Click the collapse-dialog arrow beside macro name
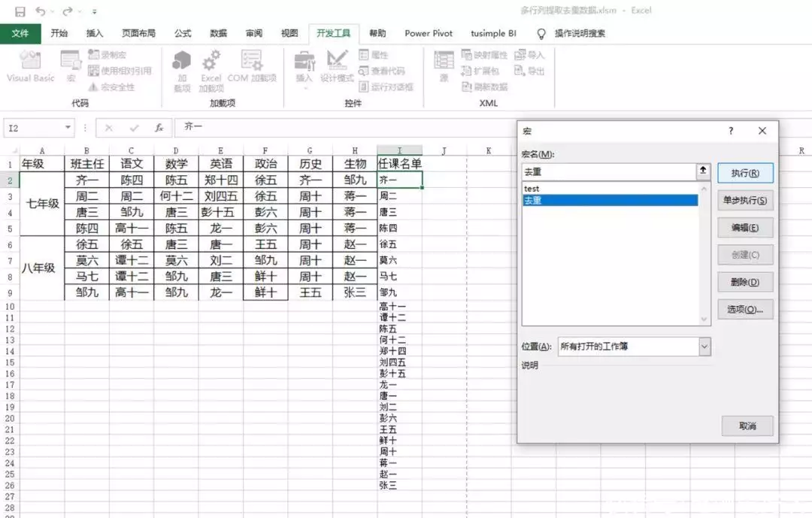Image resolution: width=812 pixels, height=518 pixels. (703, 171)
